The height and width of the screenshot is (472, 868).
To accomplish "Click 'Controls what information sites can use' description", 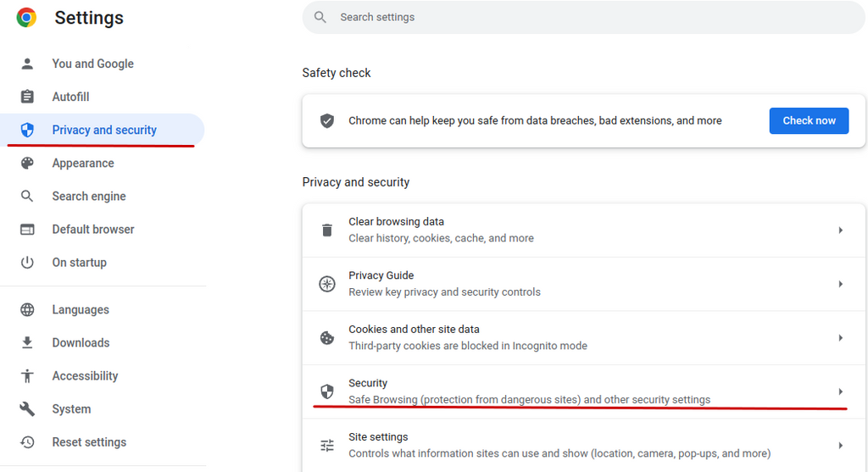I will coord(559,453).
